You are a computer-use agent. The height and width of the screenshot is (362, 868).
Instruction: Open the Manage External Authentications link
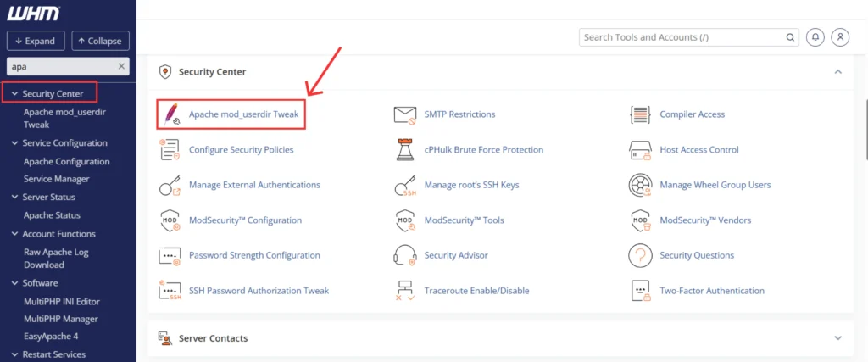point(254,185)
